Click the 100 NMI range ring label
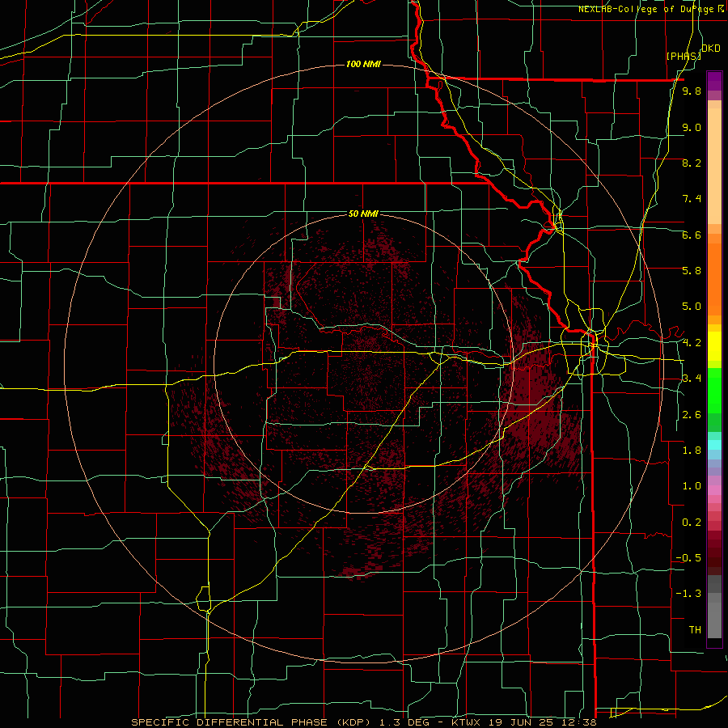This screenshot has width=728, height=728. tap(363, 64)
